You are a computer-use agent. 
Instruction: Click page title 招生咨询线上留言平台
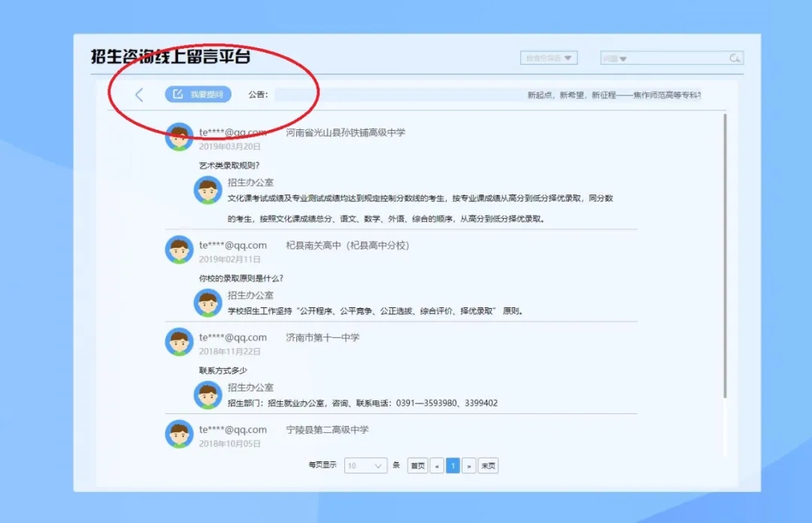coord(171,56)
